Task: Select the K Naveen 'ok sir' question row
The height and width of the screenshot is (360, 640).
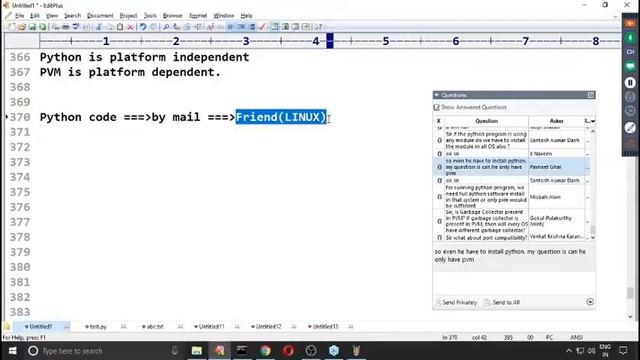Action: pos(511,154)
